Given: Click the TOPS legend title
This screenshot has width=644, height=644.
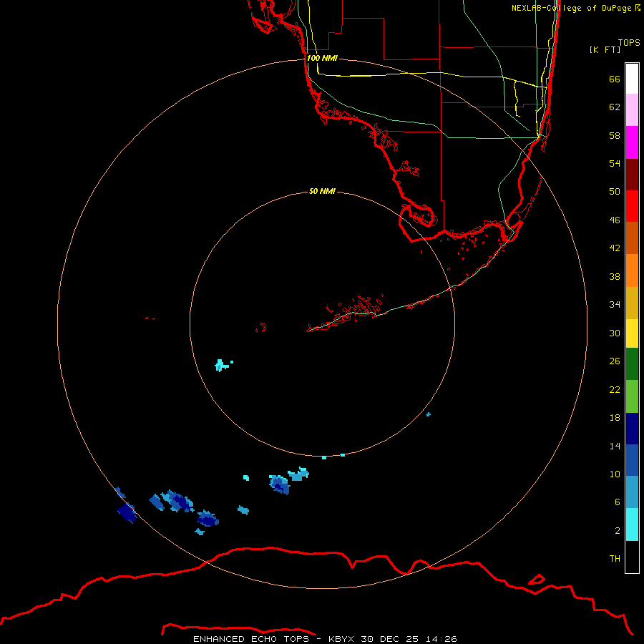Looking at the screenshot, I should click(629, 42).
